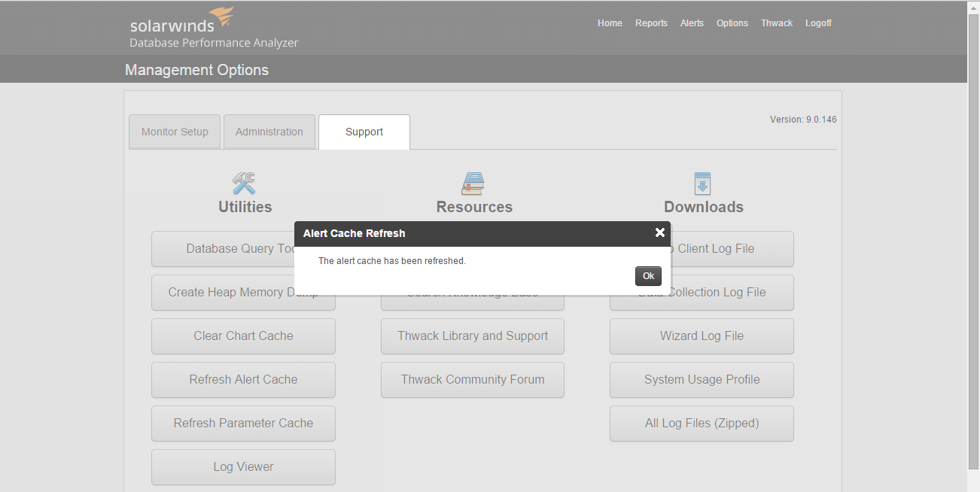980x492 pixels.
Task: Open the Options navigation link
Action: 732,23
